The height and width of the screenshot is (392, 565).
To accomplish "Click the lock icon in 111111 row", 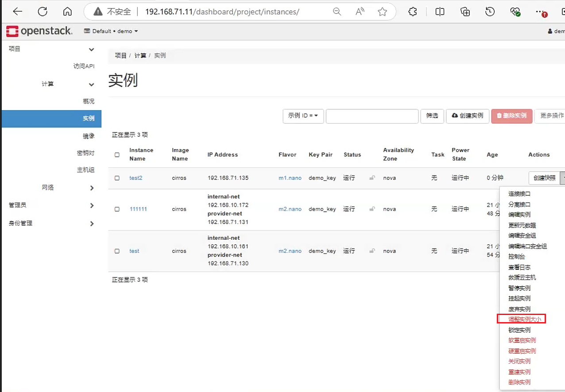I will click(372, 209).
